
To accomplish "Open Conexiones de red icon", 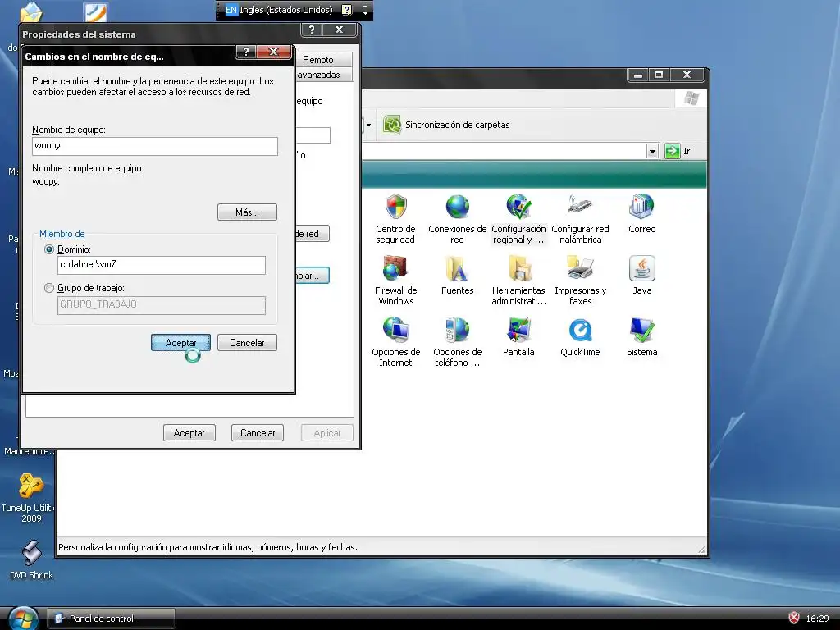I will [x=457, y=207].
